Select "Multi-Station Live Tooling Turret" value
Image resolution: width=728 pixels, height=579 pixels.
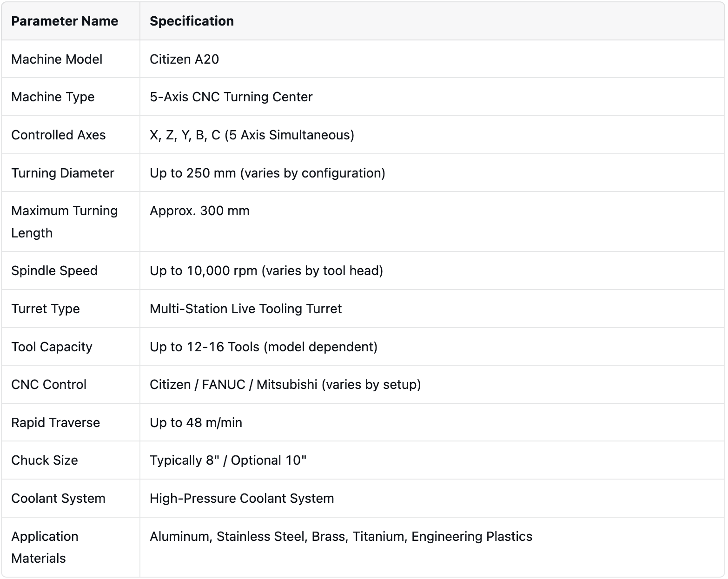(x=245, y=309)
